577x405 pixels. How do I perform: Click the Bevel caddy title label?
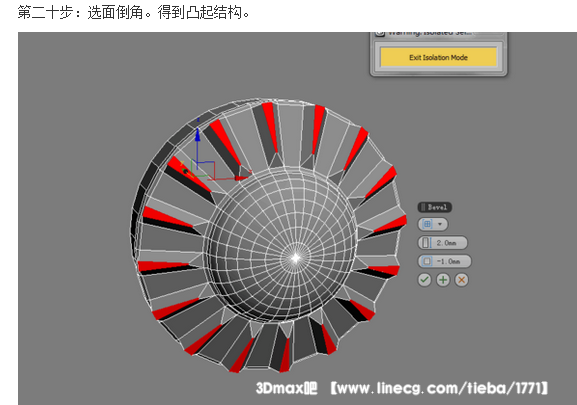click(x=435, y=207)
